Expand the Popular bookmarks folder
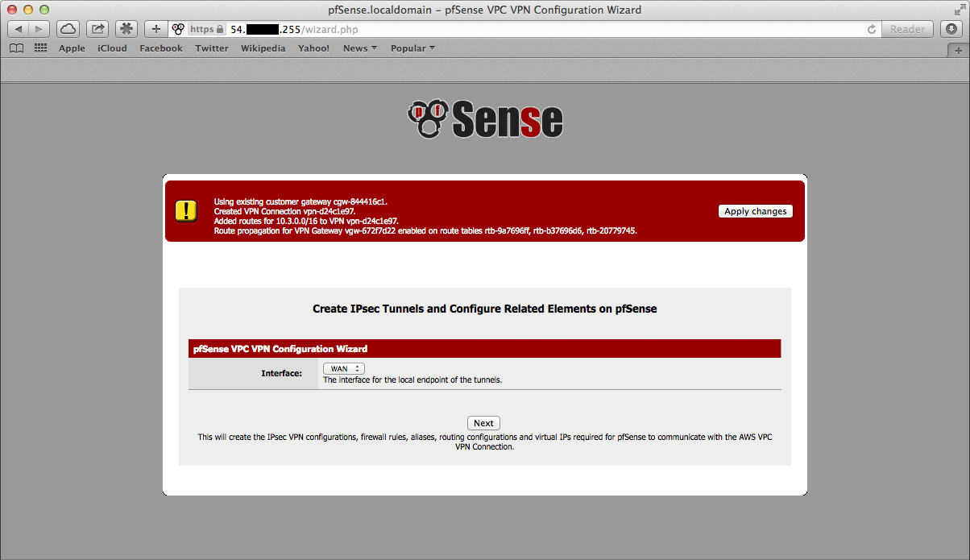 point(412,48)
